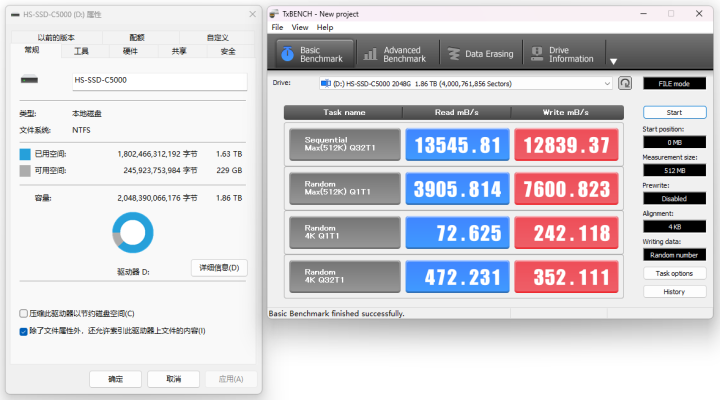Click sequential read value 13545.81

457,145
